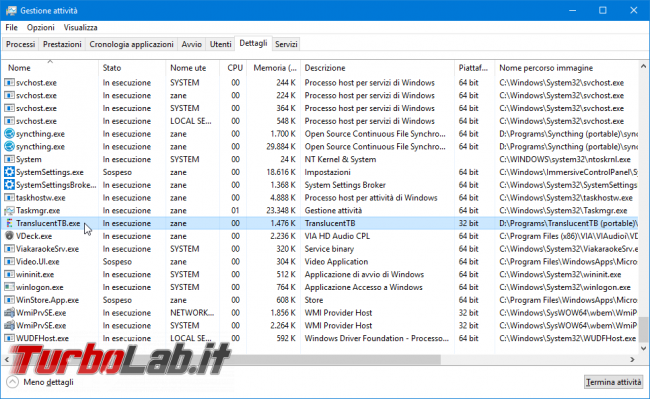650x399 pixels.
Task: Click the svchost.exe icon using 244 K
Action: 9,83
